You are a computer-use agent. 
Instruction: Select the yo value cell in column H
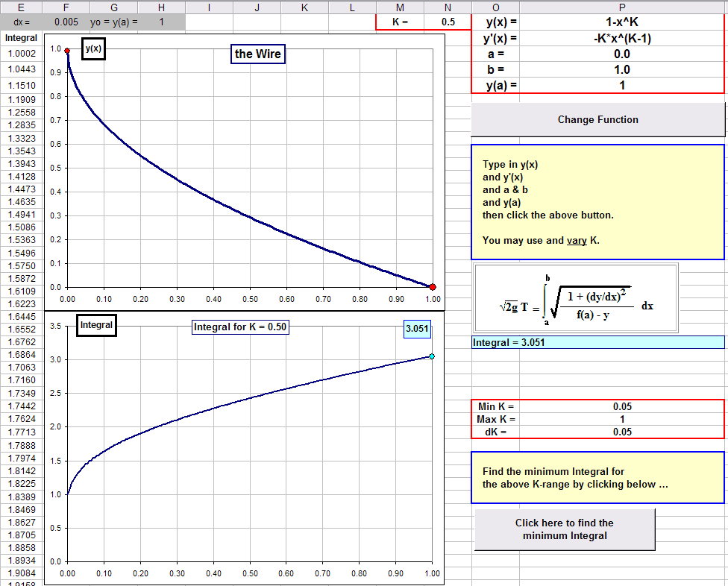pyautogui.click(x=161, y=22)
